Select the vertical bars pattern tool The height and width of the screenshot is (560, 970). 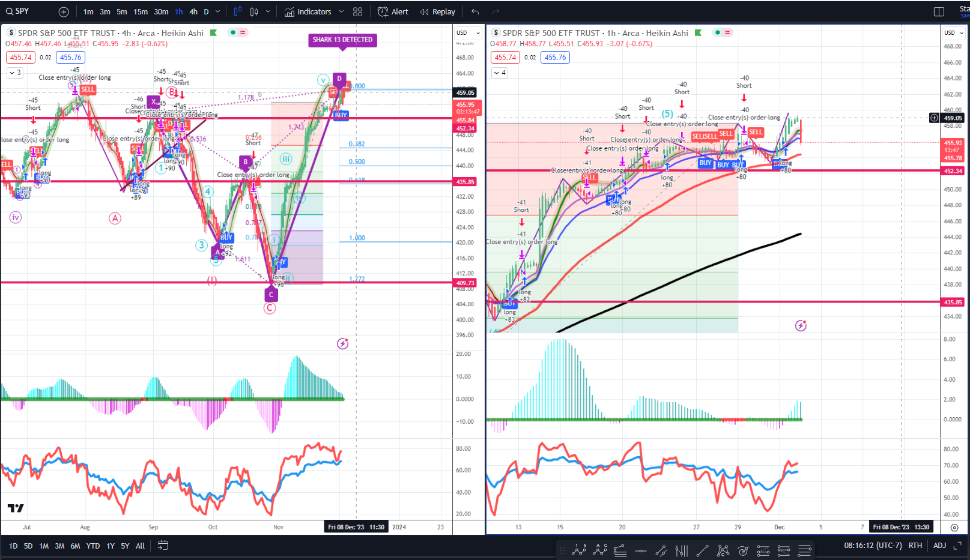point(682,549)
